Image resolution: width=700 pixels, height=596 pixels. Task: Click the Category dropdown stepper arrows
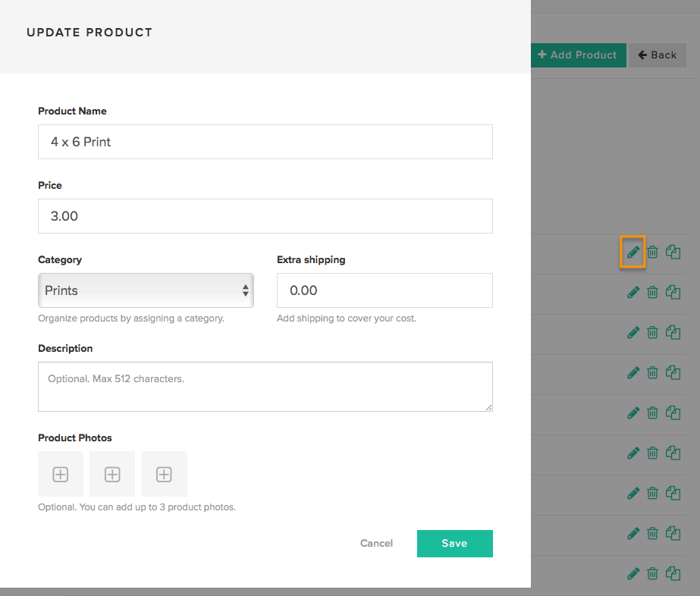[x=246, y=290]
